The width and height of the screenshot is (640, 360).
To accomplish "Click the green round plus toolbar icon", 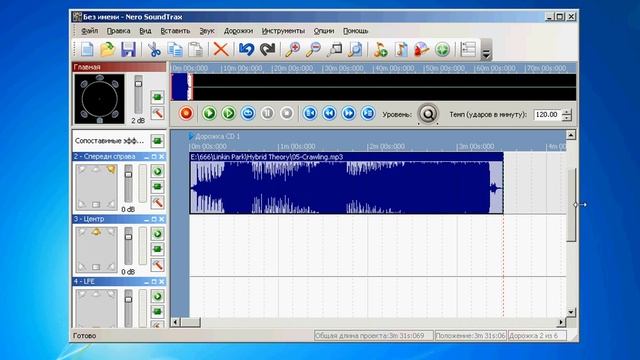I will [442, 49].
